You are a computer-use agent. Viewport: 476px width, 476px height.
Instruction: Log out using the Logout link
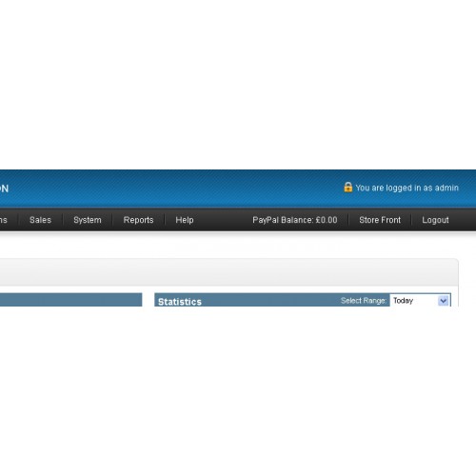click(x=435, y=220)
